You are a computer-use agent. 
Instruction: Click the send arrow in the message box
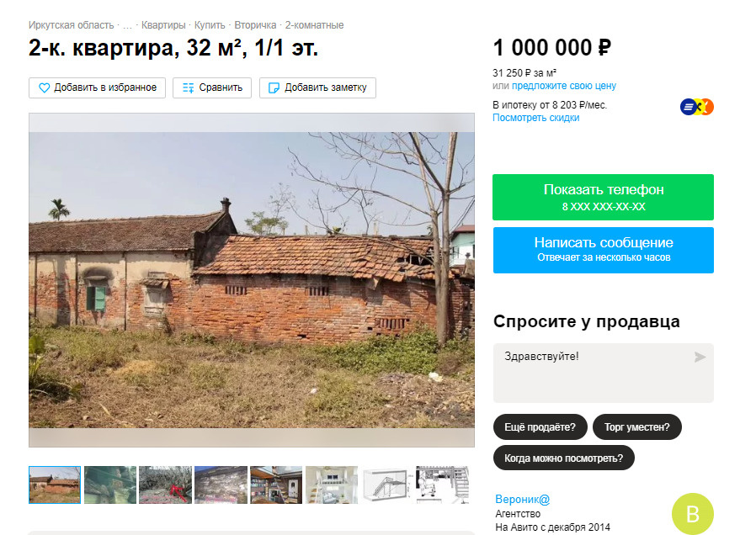point(700,357)
